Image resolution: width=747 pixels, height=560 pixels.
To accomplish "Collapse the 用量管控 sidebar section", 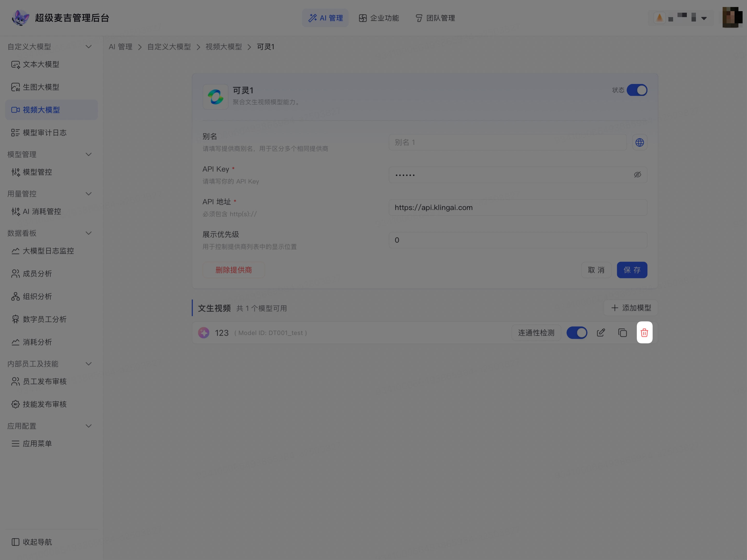I will click(88, 194).
